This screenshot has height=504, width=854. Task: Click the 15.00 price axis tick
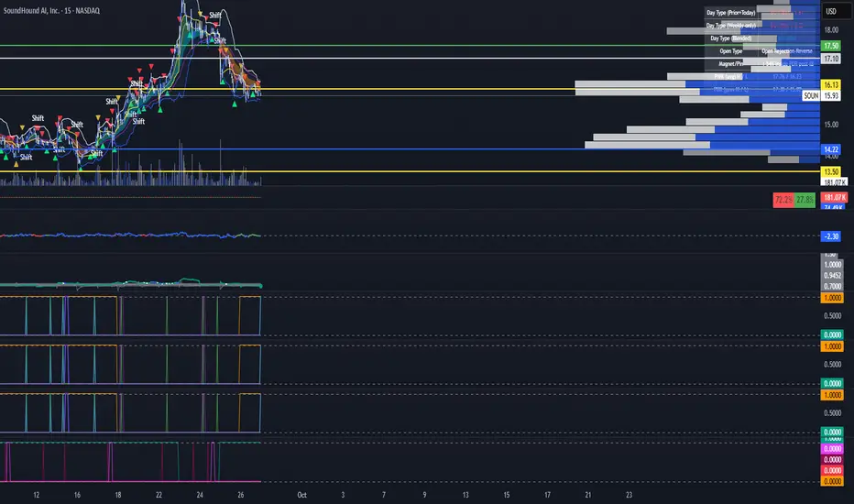pyautogui.click(x=831, y=125)
